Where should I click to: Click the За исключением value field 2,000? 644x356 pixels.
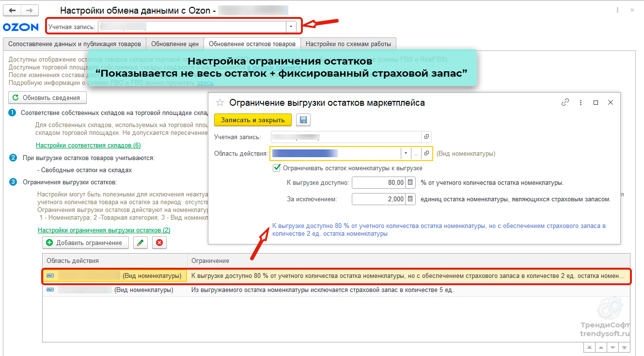[378, 199]
